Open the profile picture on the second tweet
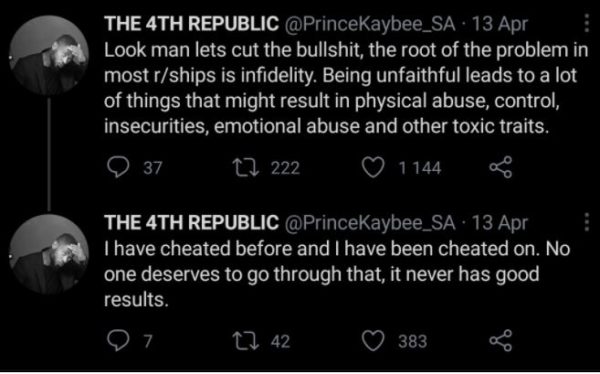 tap(49, 254)
